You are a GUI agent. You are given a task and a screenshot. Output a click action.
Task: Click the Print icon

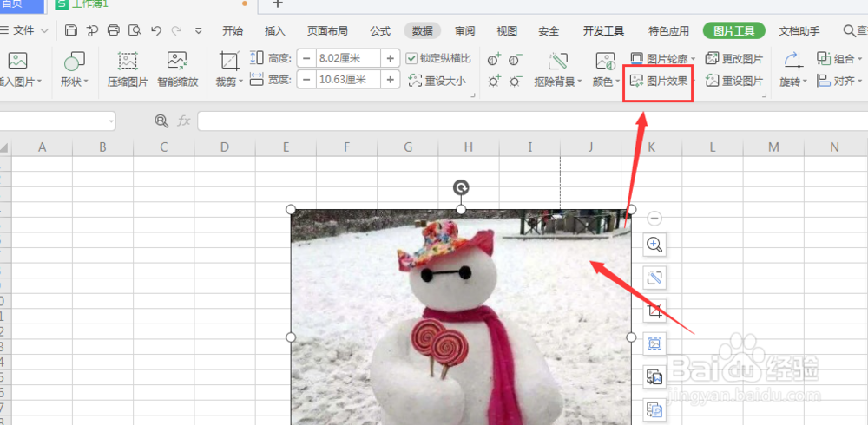[114, 30]
